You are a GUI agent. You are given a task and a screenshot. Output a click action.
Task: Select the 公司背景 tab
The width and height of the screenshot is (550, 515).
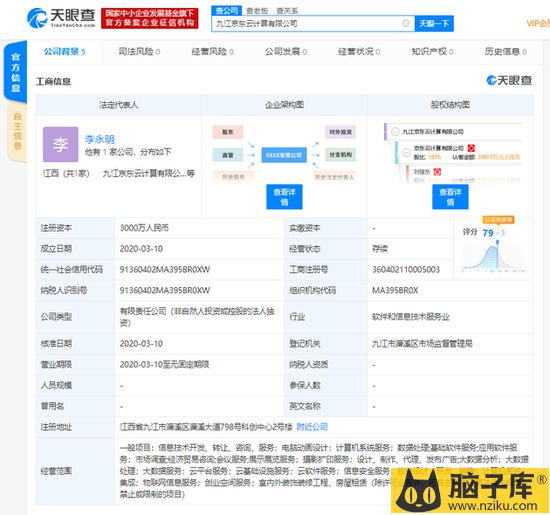click(65, 52)
